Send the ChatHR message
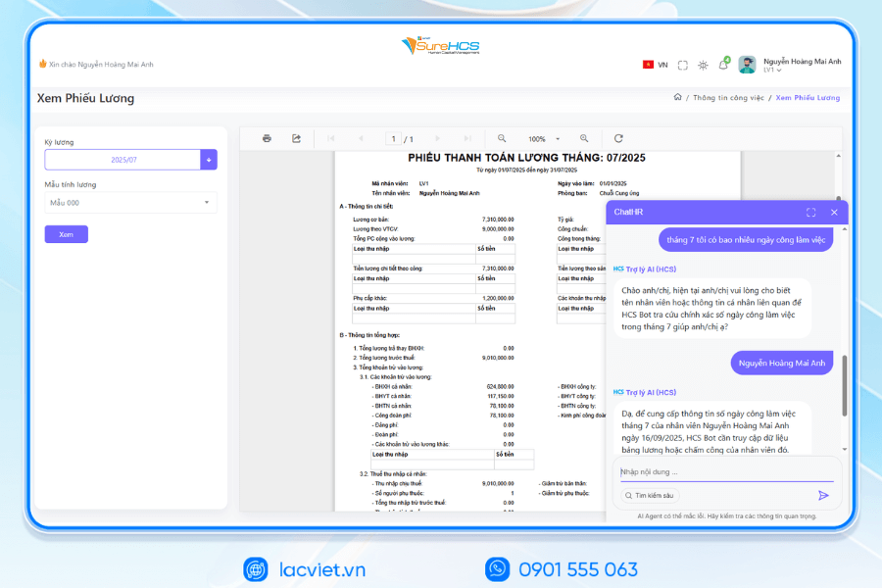The width and height of the screenshot is (882, 588). (x=823, y=495)
